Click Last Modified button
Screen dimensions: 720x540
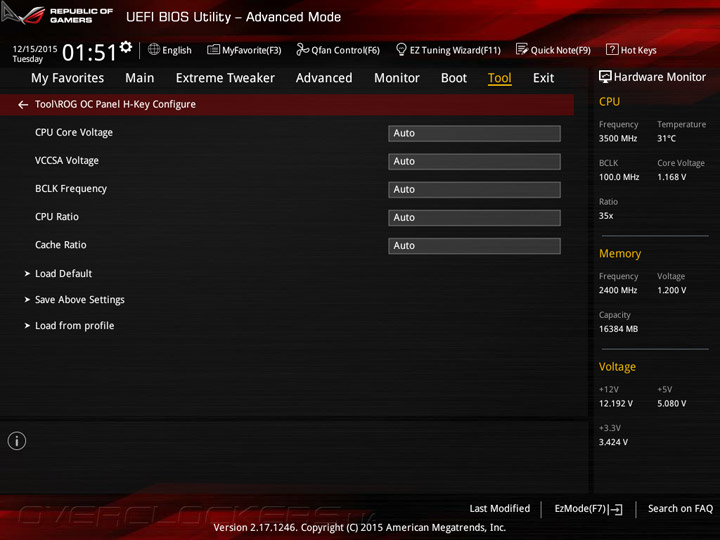tap(500, 508)
